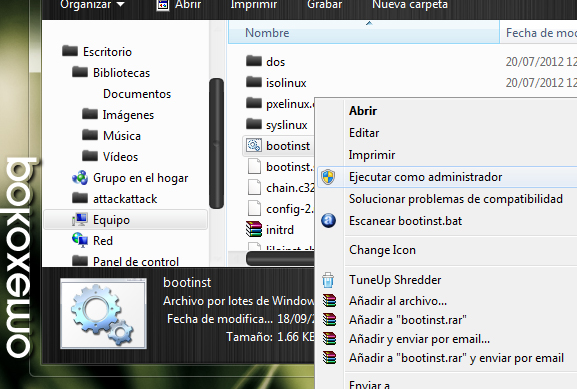
Task: Choose Imprimir in the context menu
Action: 372,155
